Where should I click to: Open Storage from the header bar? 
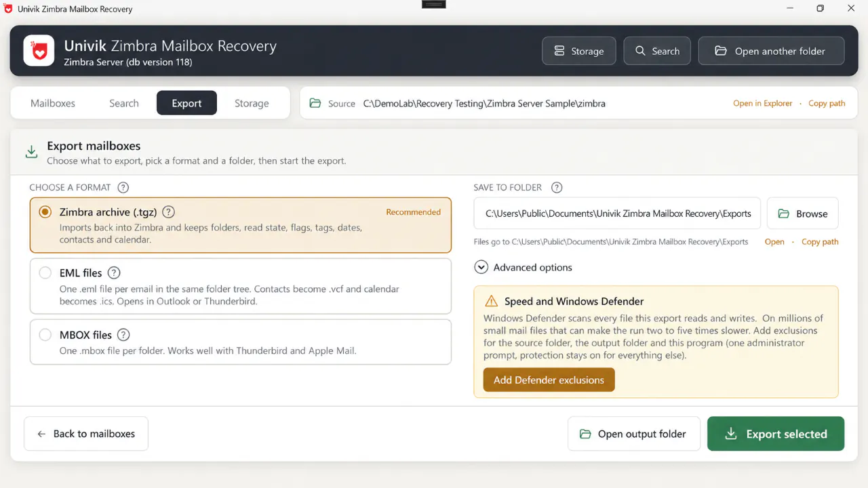click(578, 51)
